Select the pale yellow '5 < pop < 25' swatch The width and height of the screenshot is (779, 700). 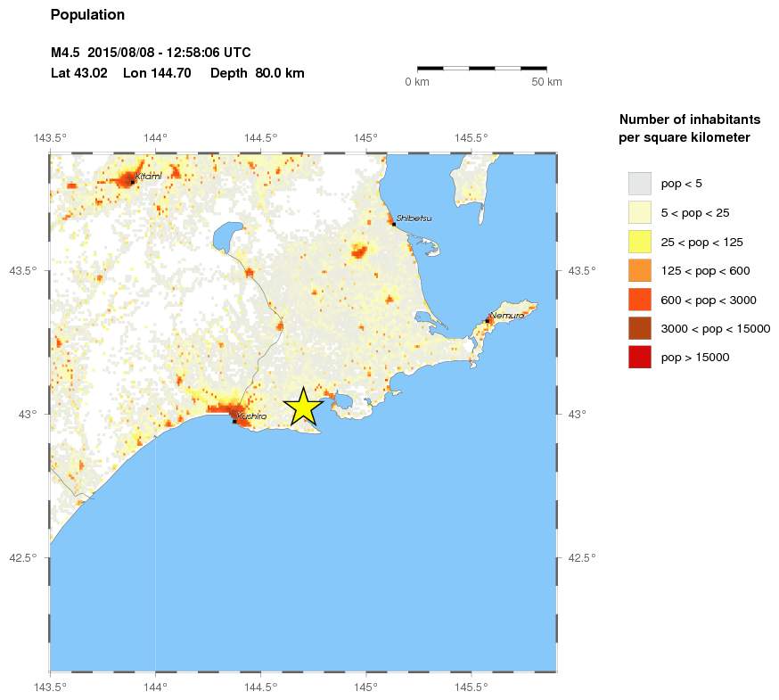639,212
